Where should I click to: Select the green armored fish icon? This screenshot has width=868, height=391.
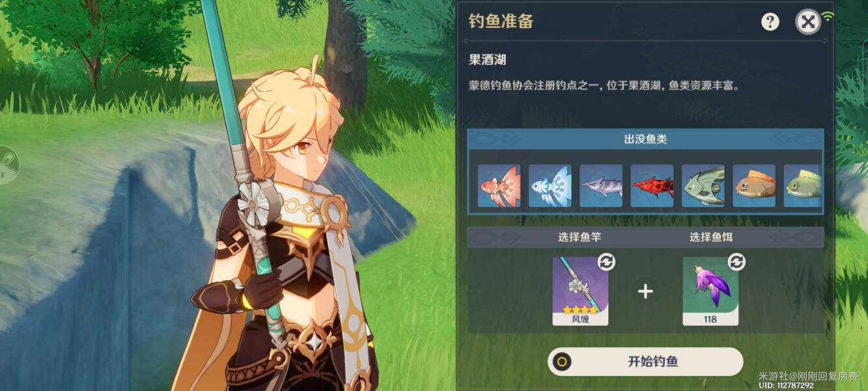(x=703, y=186)
